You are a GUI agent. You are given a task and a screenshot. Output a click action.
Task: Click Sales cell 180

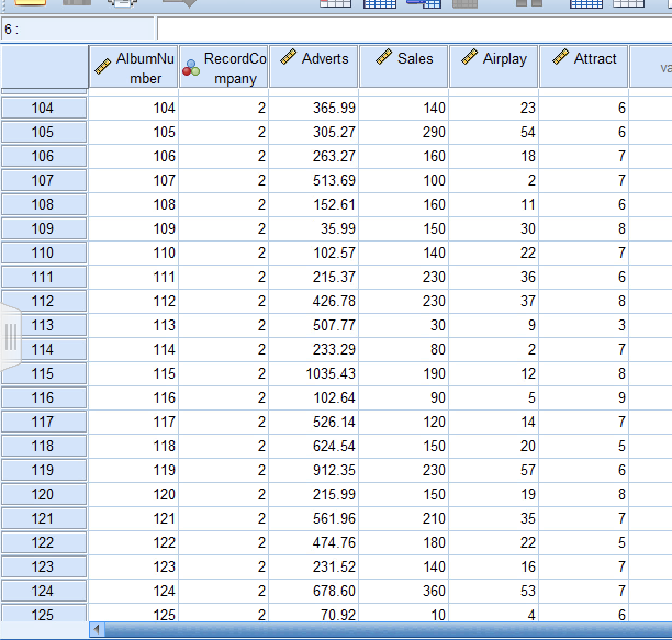coord(404,542)
